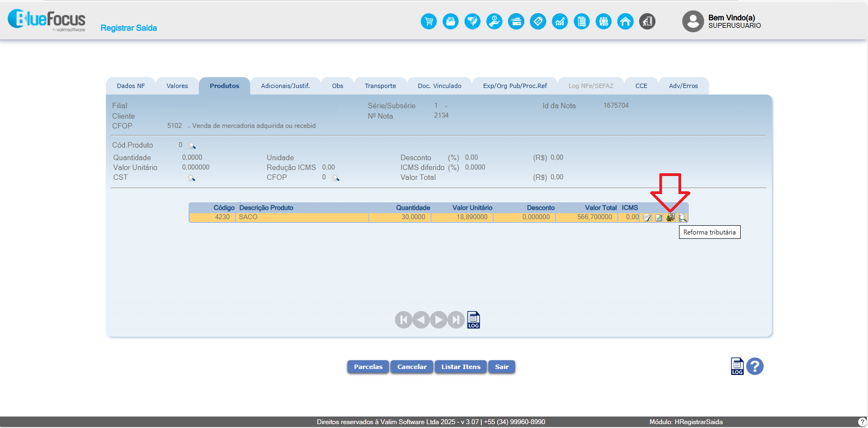Click the credit card icon in header
The width and height of the screenshot is (868, 428).
coord(516,21)
